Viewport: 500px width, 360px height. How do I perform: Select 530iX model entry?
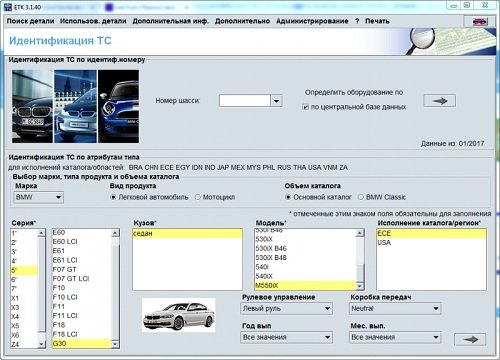[x=305, y=239]
